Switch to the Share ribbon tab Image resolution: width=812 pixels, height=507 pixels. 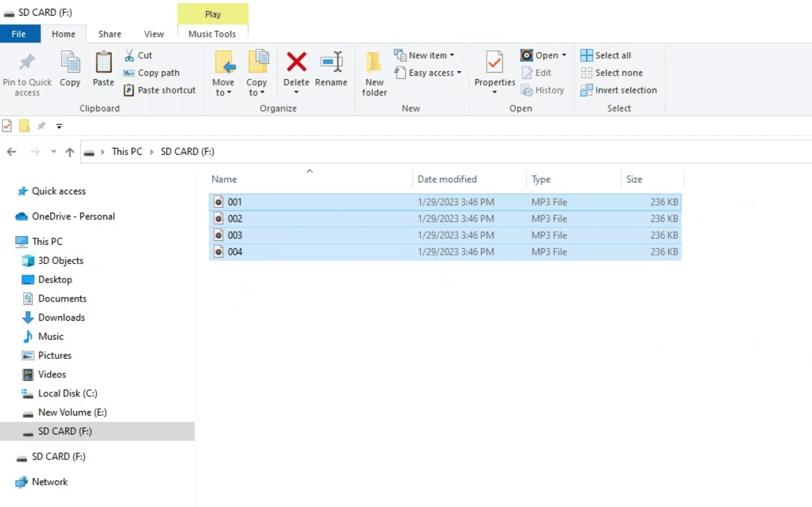pyautogui.click(x=110, y=34)
